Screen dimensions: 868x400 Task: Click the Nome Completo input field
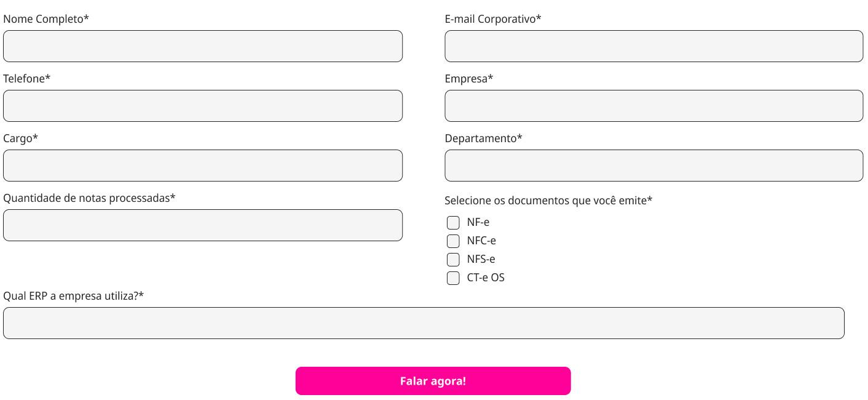[x=203, y=46]
